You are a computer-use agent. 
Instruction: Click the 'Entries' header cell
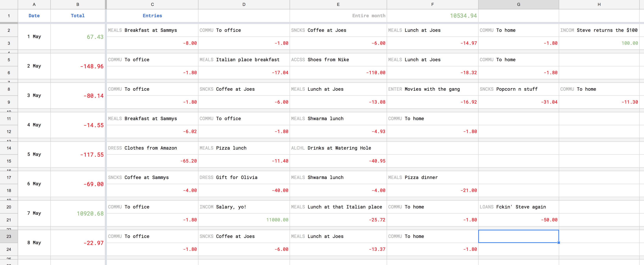(152, 16)
